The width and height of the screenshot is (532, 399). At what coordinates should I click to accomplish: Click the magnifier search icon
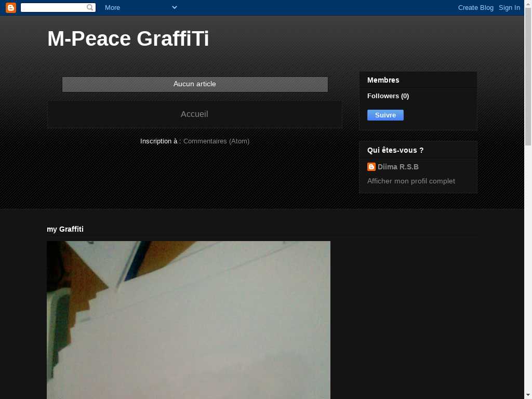pyautogui.click(x=90, y=8)
